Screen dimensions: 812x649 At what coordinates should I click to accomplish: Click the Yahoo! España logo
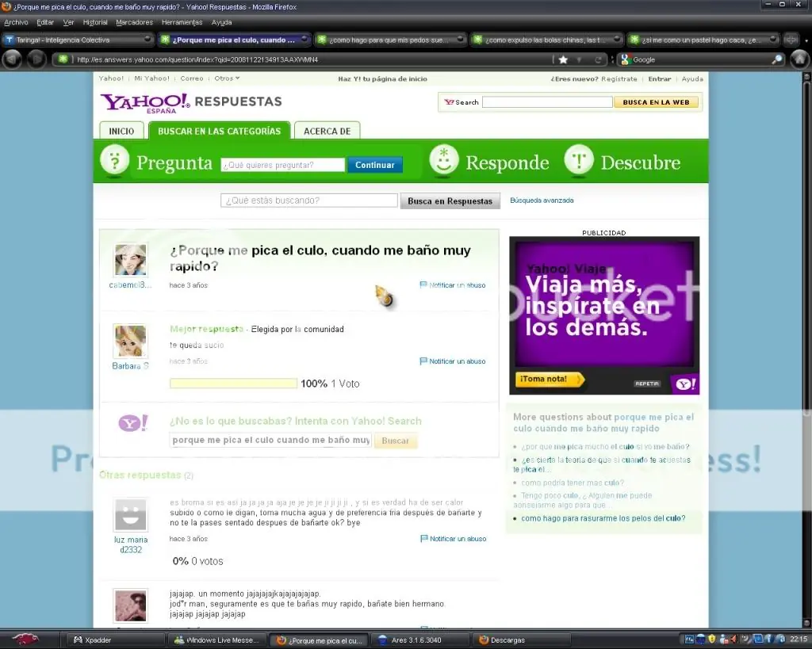click(145, 102)
